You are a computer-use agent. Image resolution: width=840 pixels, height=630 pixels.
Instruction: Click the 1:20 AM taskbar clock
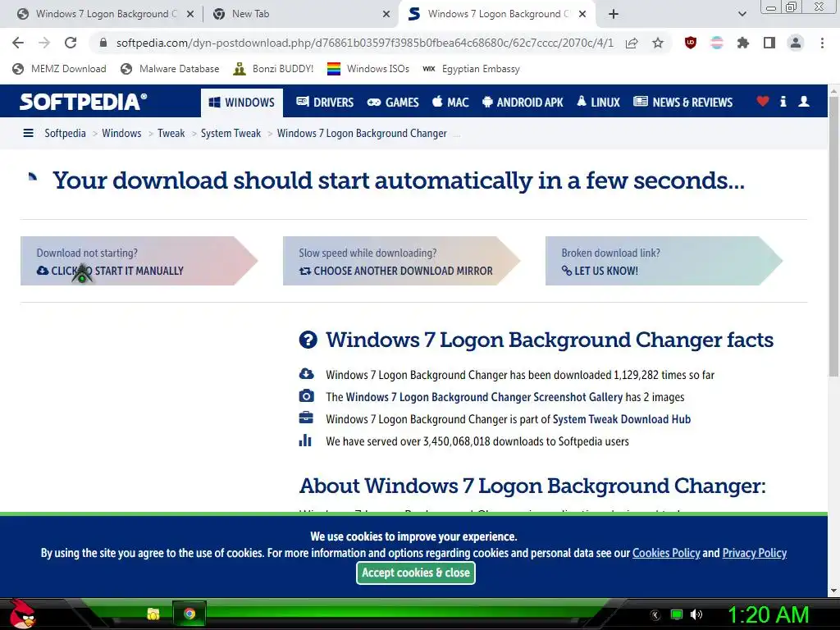(768, 614)
